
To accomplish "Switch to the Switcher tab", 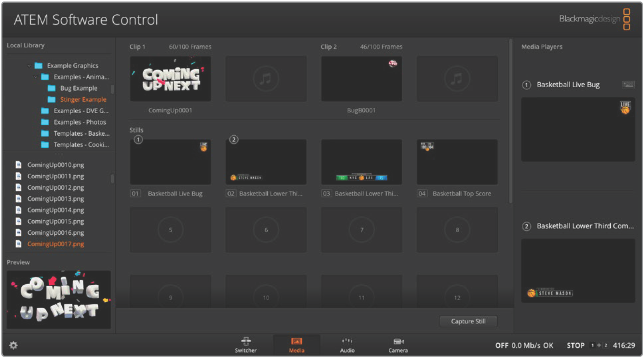I will [x=246, y=345].
